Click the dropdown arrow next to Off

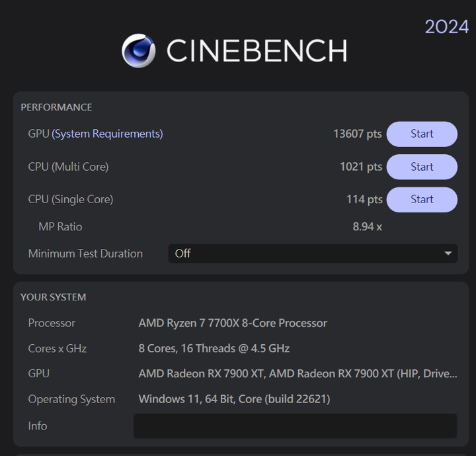tap(448, 253)
